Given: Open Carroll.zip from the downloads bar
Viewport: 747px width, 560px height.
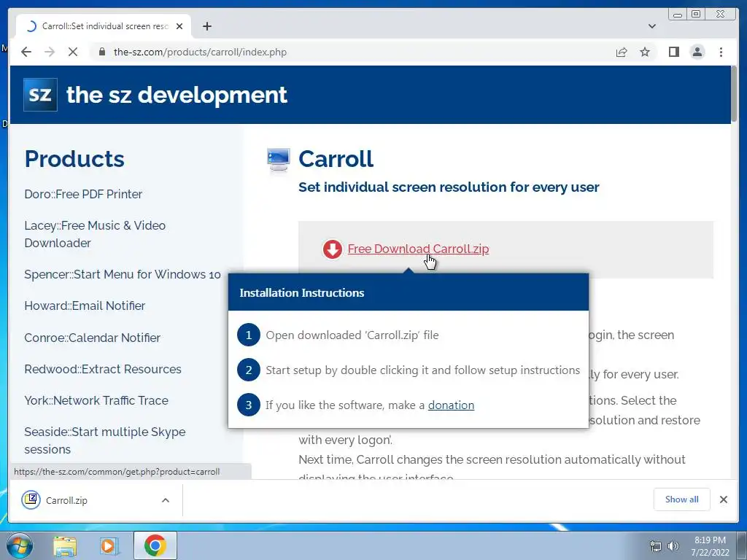Looking at the screenshot, I should (66, 500).
